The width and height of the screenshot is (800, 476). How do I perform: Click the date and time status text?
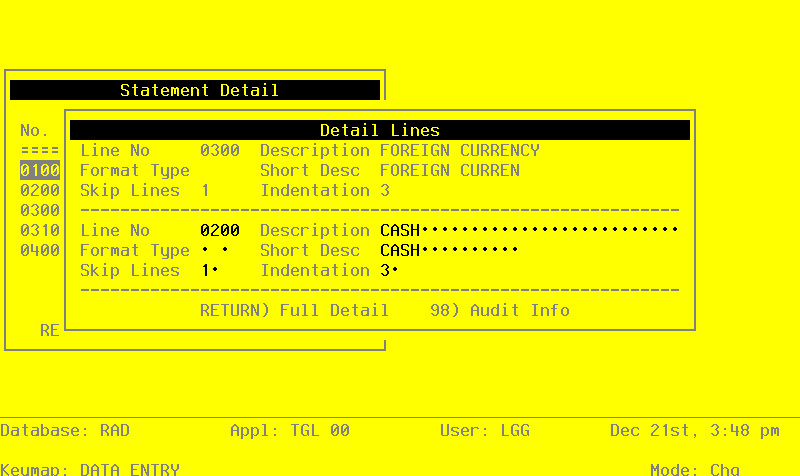pos(695,431)
